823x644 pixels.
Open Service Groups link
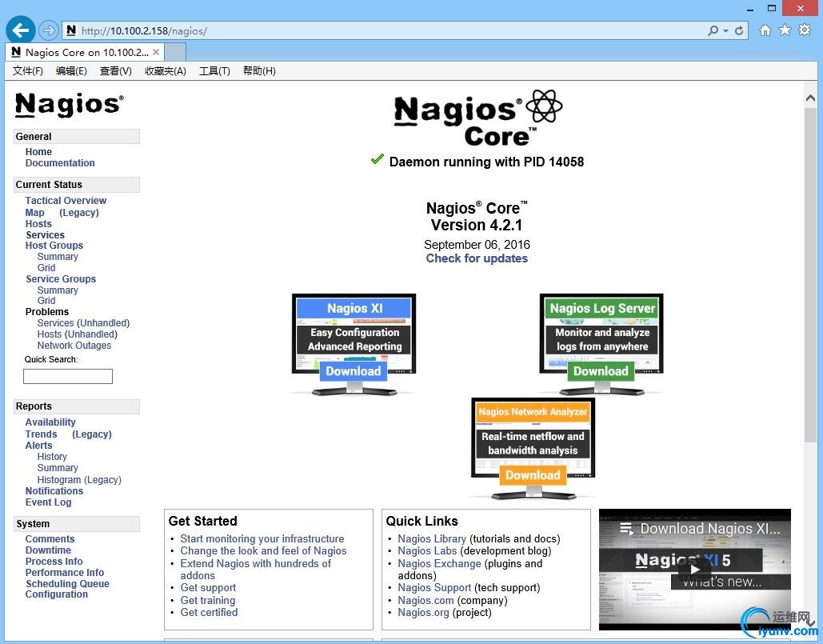point(61,279)
